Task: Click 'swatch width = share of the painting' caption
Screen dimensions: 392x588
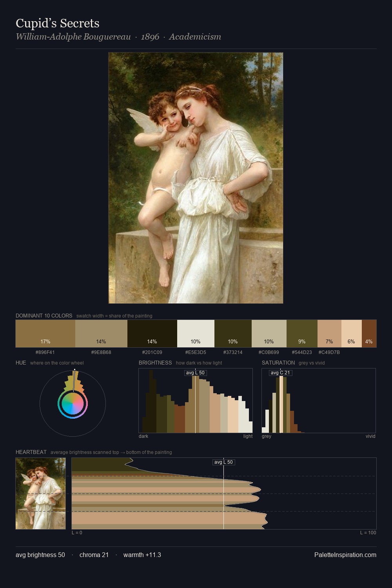Action: pyautogui.click(x=114, y=316)
